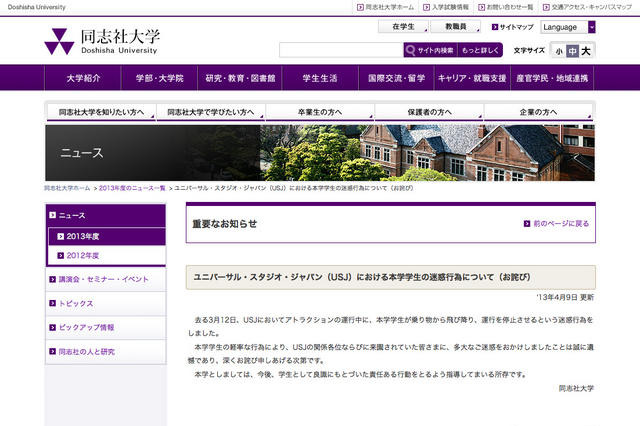Expand 同志社大学を知りたい方へ tab
640x426 pixels.
pos(101,112)
